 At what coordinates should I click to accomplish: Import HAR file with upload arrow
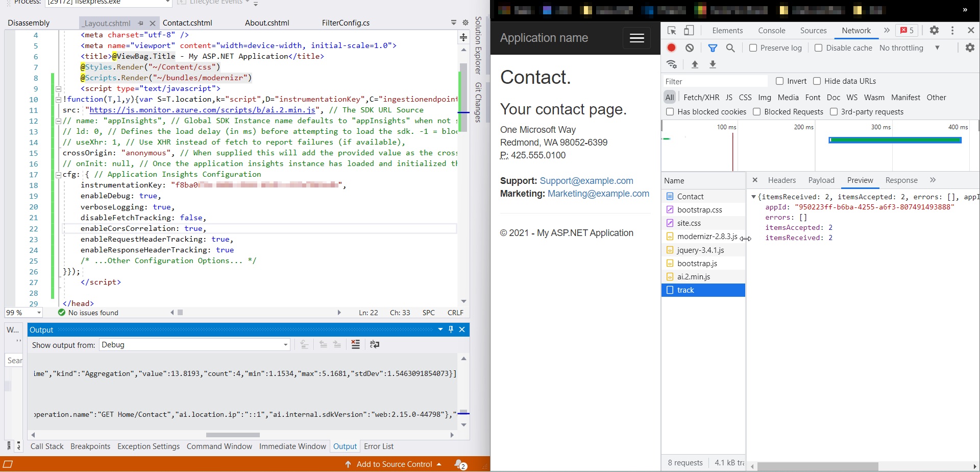click(695, 64)
